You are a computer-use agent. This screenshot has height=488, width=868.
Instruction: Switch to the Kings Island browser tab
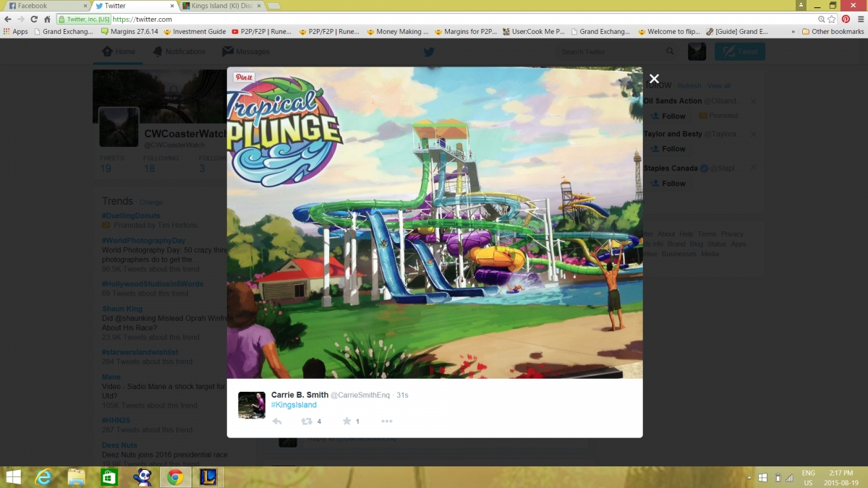tap(221, 6)
